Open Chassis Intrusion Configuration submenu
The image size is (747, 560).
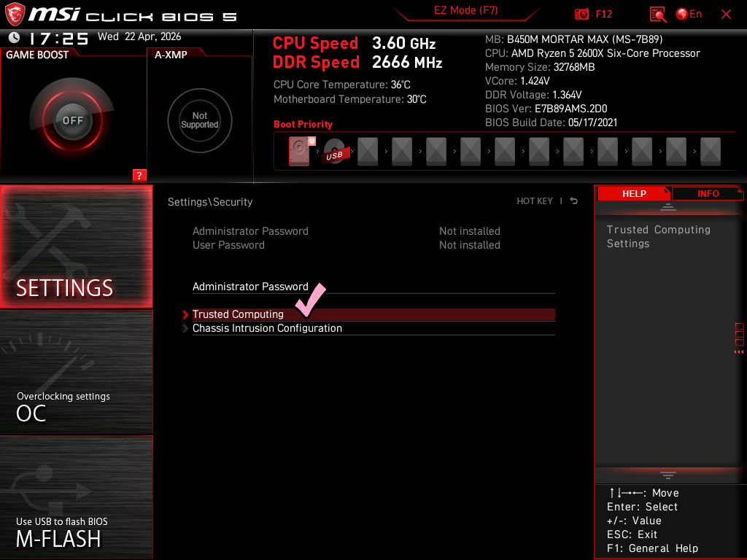click(x=373, y=328)
